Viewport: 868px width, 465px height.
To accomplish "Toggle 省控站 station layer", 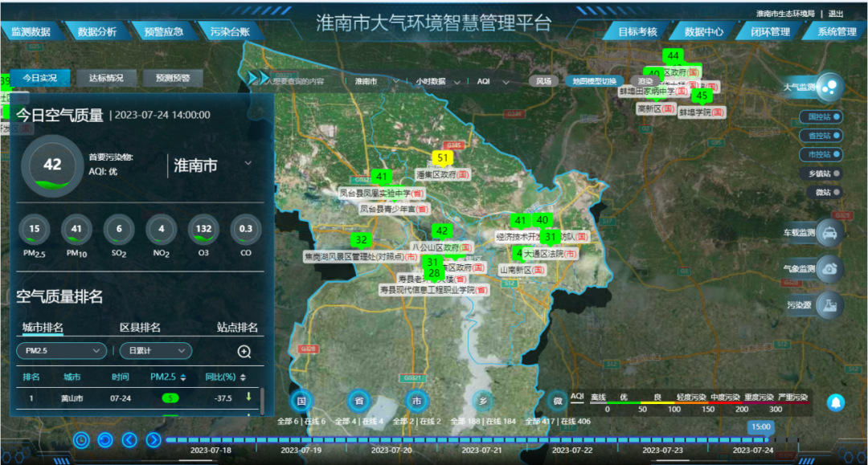I will (821, 136).
